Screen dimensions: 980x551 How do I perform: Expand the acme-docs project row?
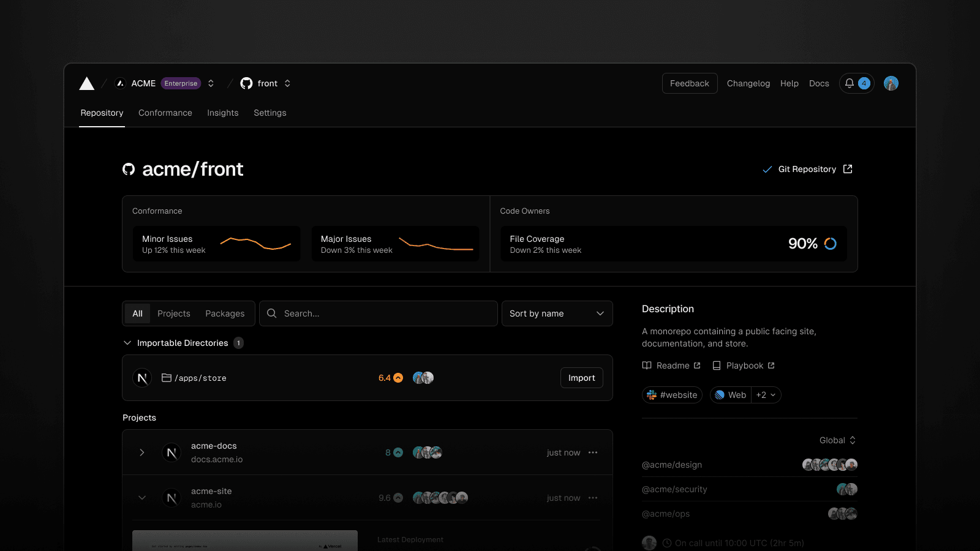tap(142, 452)
